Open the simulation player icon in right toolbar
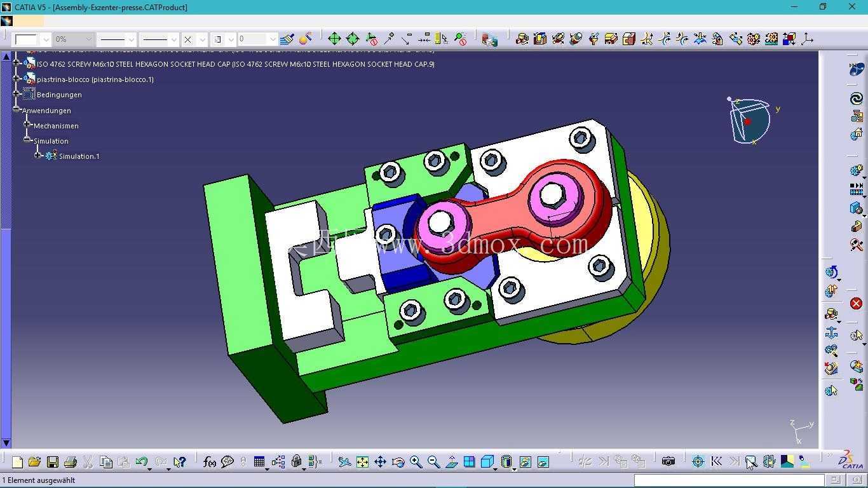 (x=856, y=189)
